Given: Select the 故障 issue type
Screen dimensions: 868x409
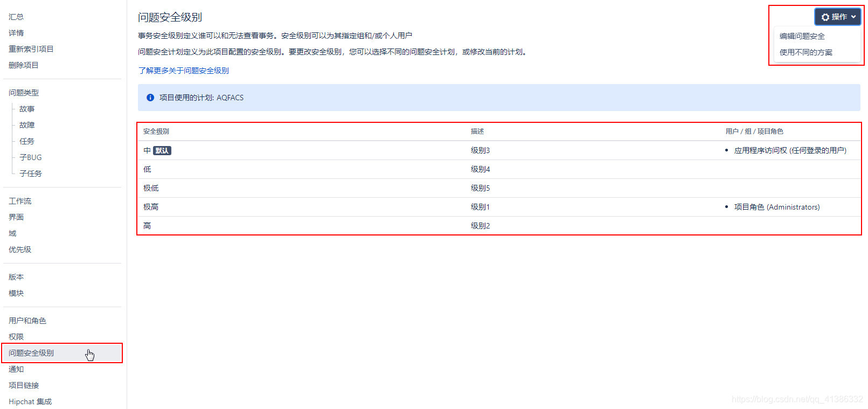Looking at the screenshot, I should coord(27,125).
